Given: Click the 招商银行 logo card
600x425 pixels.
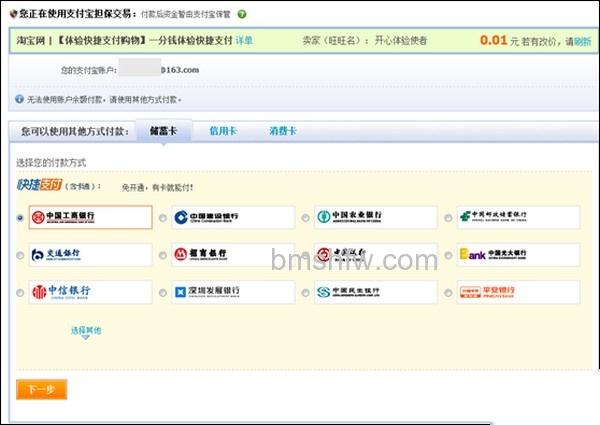Looking at the screenshot, I should [233, 255].
